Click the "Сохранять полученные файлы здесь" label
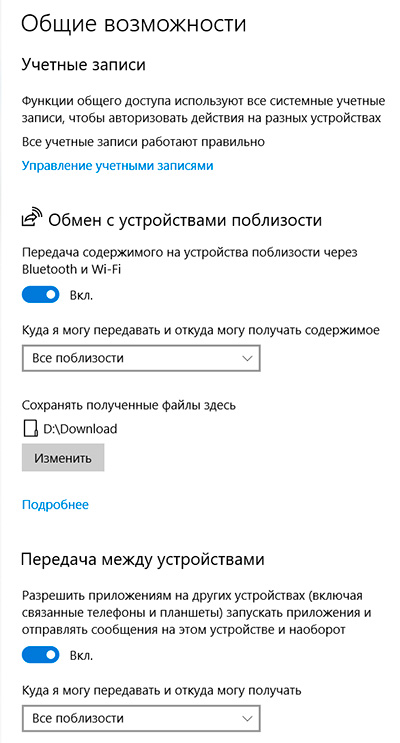This screenshot has height=743, width=400. pos(129,406)
